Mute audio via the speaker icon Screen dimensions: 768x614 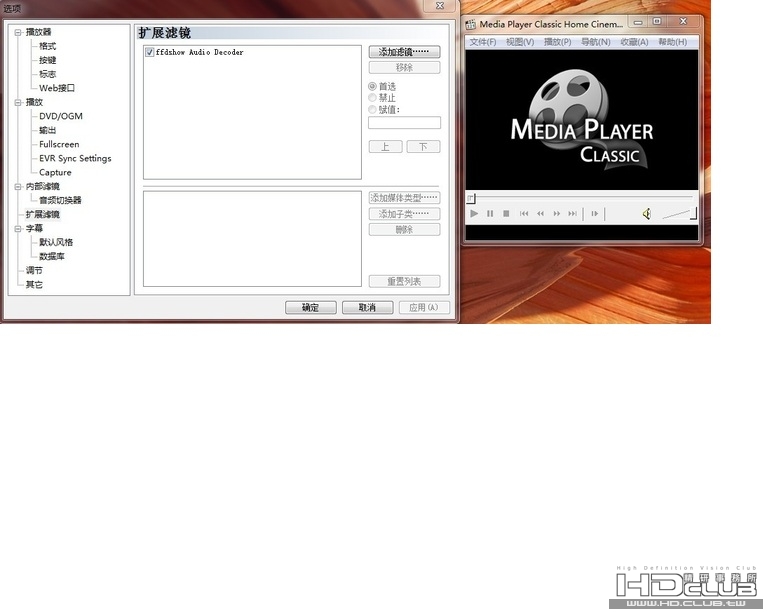click(647, 213)
